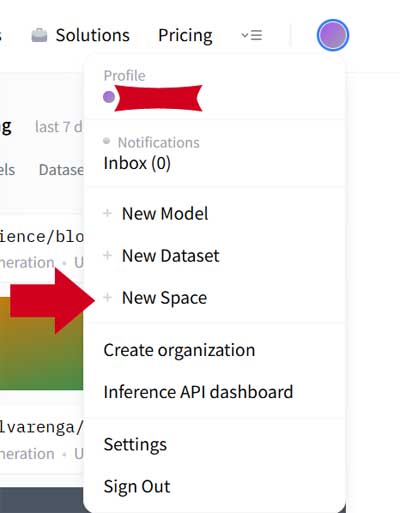Switch to the Datasets tab

tap(61, 170)
